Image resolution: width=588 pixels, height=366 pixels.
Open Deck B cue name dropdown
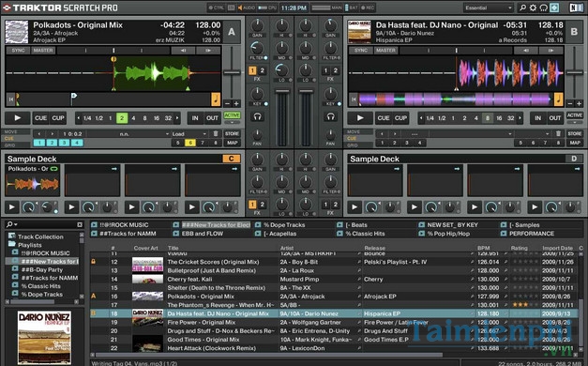[472, 133]
